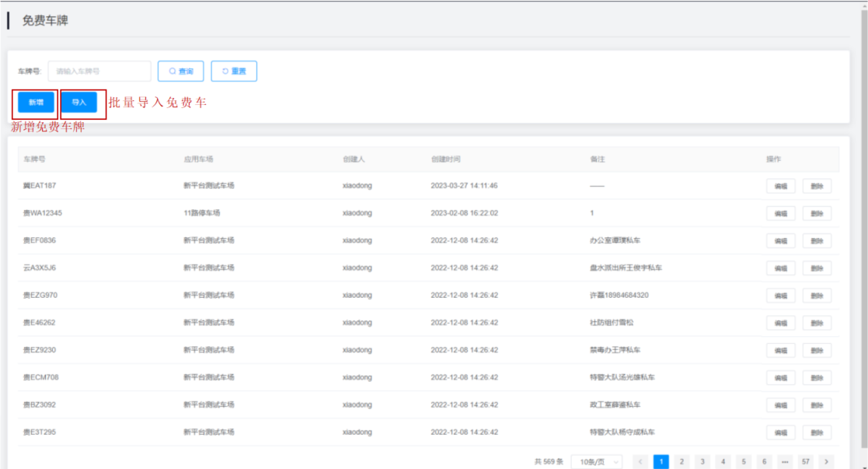
Task: Click the 查询 search button
Action: coord(180,72)
